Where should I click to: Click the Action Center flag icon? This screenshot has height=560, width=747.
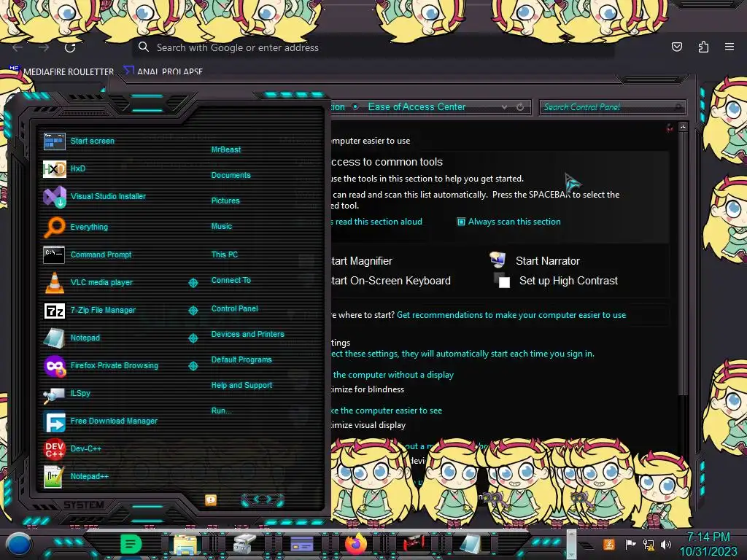(x=631, y=544)
